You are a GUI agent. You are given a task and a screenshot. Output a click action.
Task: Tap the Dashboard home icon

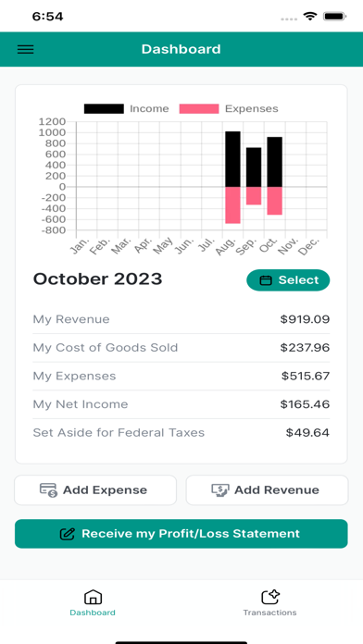pyautogui.click(x=93, y=597)
